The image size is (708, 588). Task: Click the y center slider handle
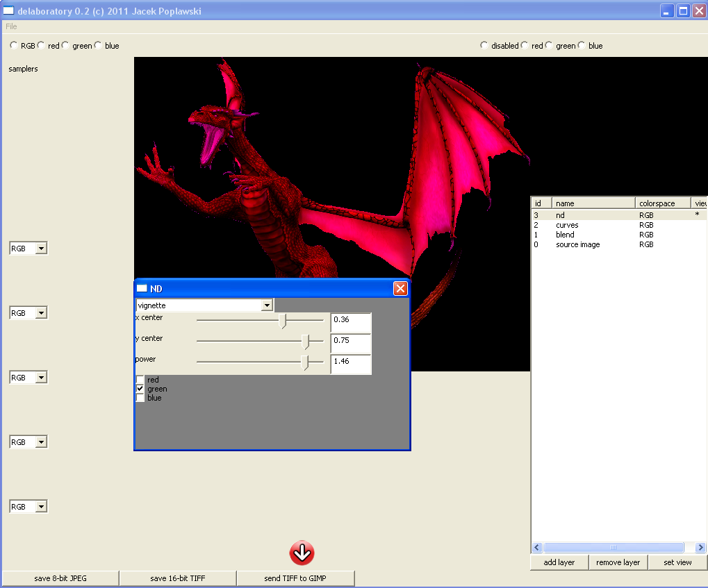click(306, 342)
